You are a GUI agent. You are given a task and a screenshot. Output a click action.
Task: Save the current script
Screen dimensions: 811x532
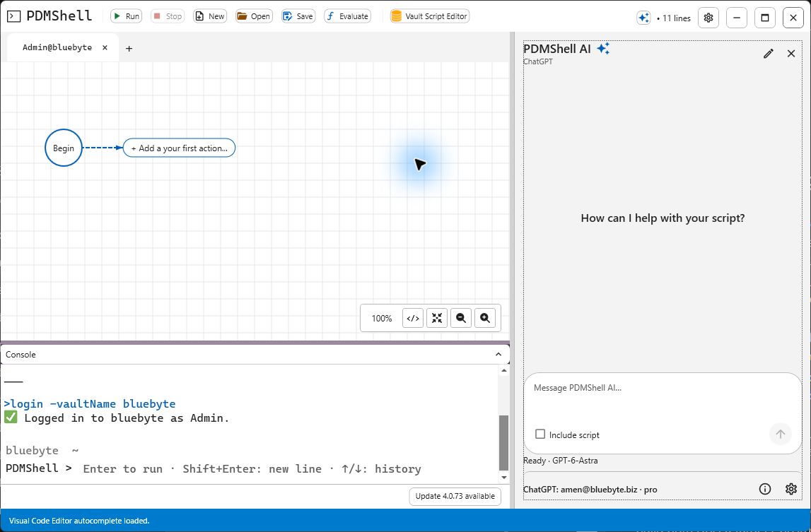tap(298, 16)
